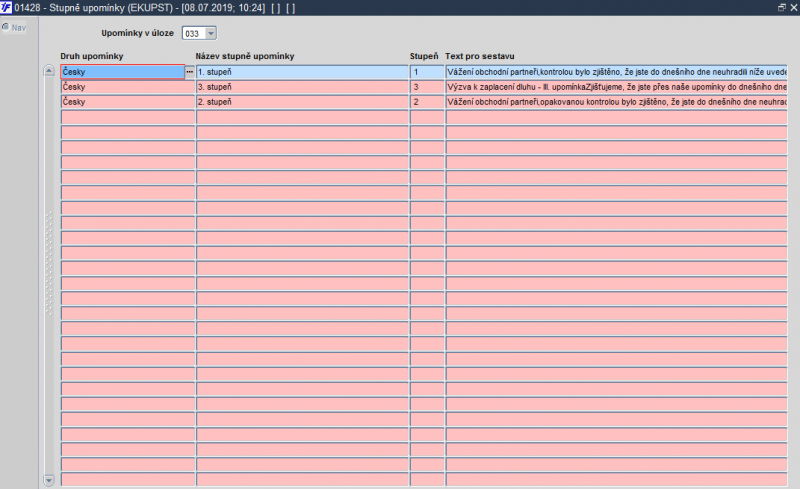800x489 pixels.
Task: Click text cell starting 'Výzva k zaplacení dluhu'
Action: coord(616,87)
